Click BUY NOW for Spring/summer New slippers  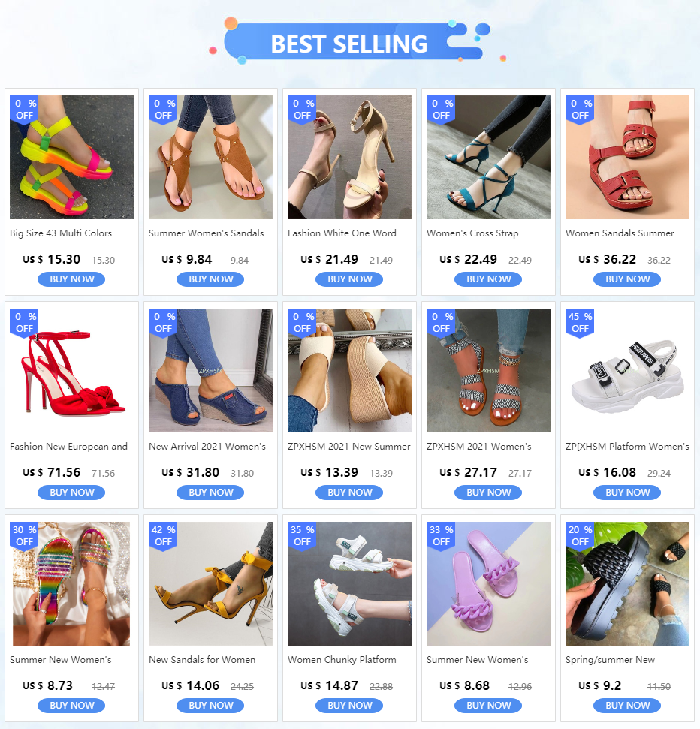(627, 706)
